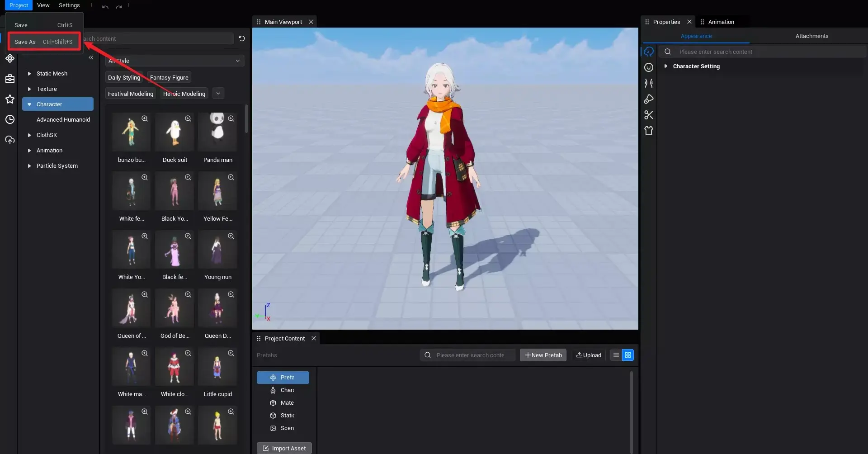This screenshot has height=454, width=868.
Task: Click the Project Content search field
Action: (468, 355)
